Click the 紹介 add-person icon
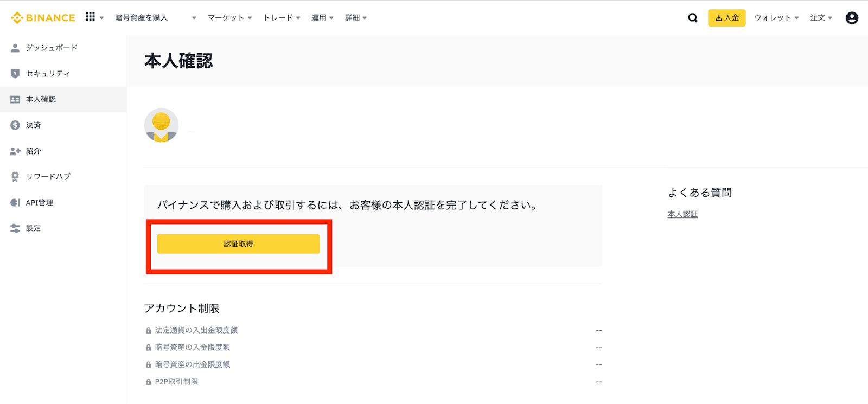868x404 pixels. point(15,151)
